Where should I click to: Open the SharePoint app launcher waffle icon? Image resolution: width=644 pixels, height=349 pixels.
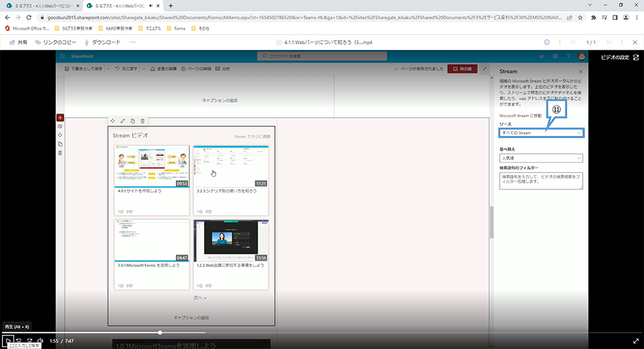(x=62, y=56)
